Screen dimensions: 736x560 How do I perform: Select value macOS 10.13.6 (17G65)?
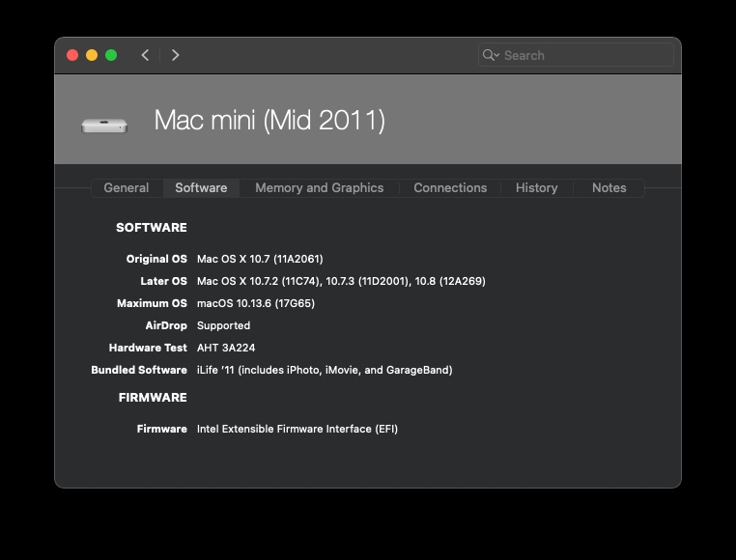pos(256,303)
